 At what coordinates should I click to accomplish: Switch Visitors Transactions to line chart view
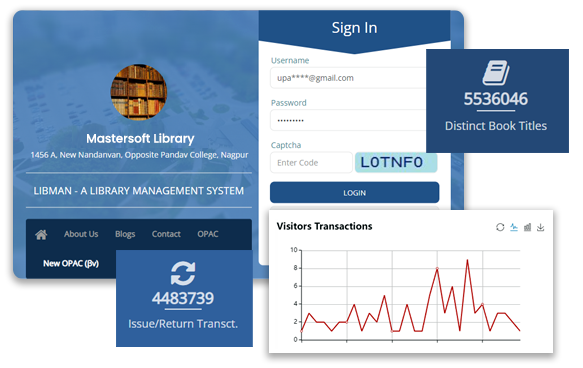click(514, 227)
